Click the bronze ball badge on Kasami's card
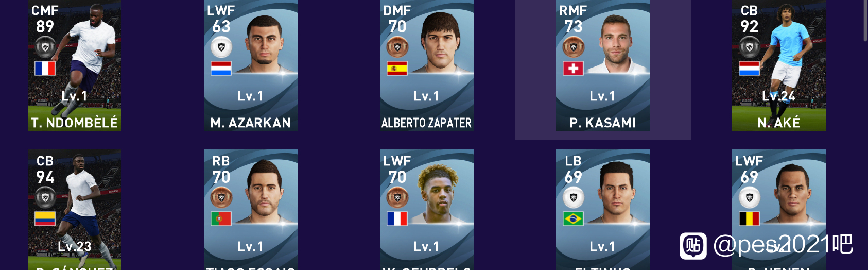 (573, 47)
